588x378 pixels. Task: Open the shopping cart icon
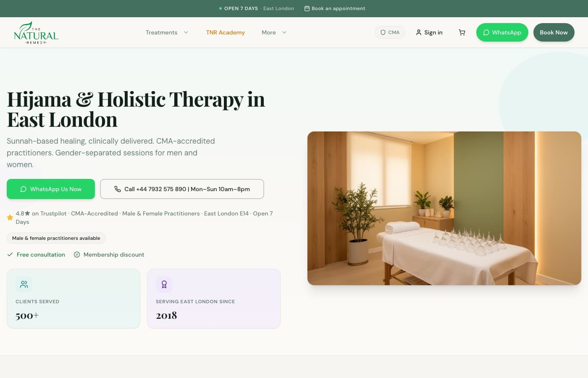(462, 32)
